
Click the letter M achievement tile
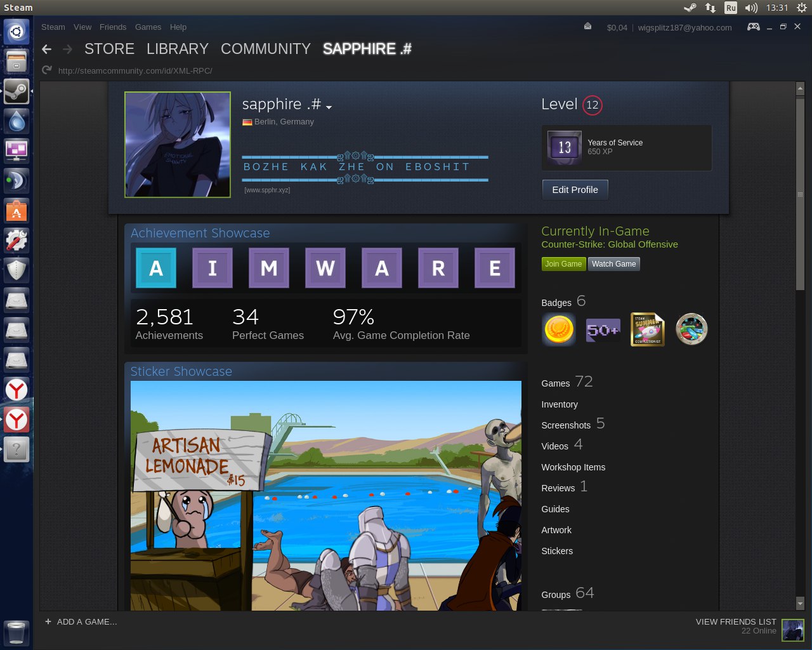[x=269, y=268]
